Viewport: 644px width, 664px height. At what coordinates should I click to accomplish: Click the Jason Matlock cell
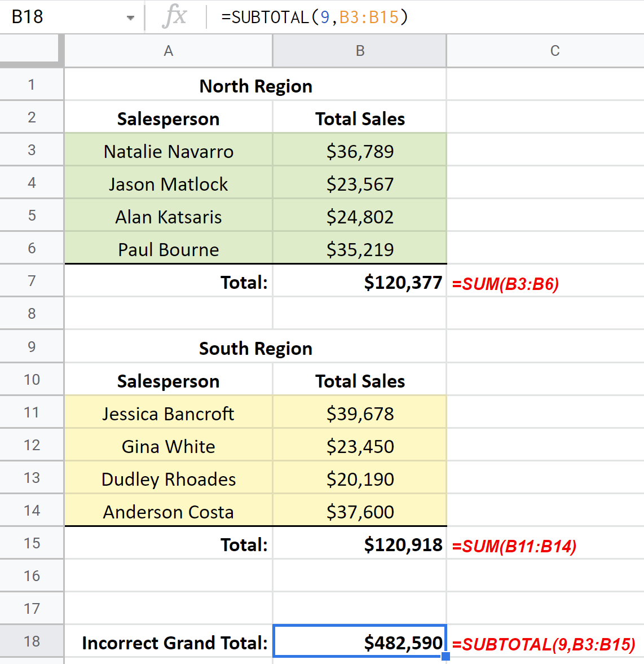point(169,183)
